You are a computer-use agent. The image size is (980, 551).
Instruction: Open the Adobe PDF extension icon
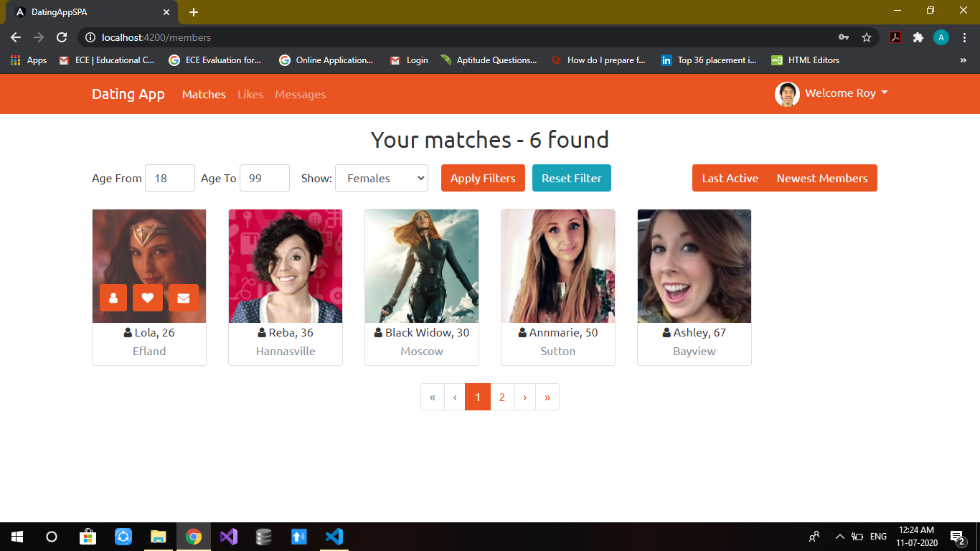point(895,37)
